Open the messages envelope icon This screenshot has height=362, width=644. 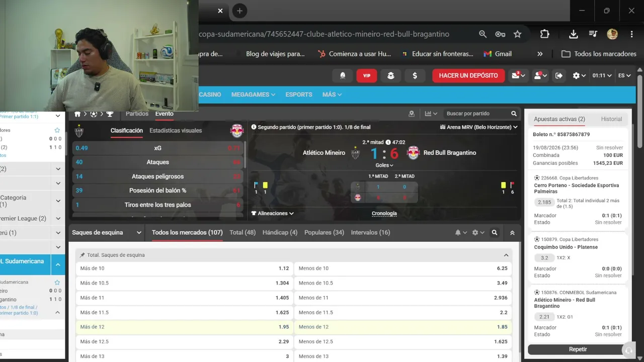[x=518, y=75]
